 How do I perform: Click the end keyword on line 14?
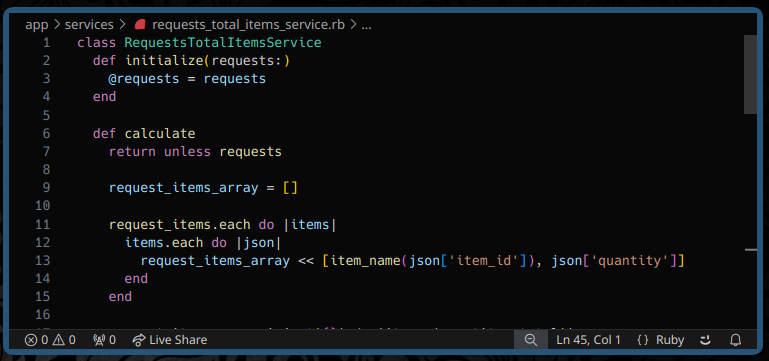tap(136, 279)
